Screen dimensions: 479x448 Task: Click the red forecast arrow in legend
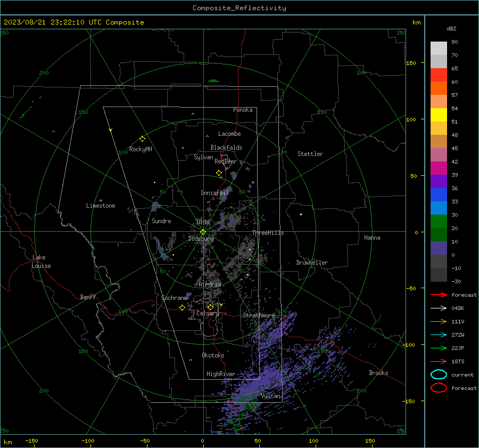[439, 295]
